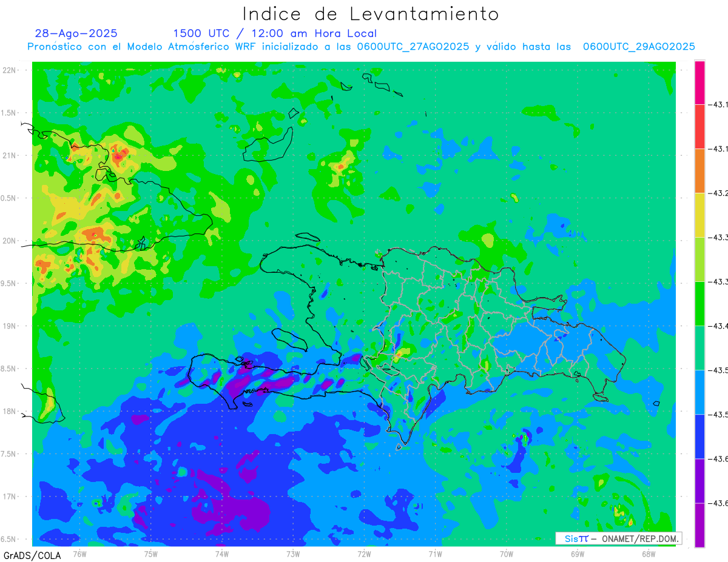The width and height of the screenshot is (728, 562).
Task: Click the date '28-Ago-2025'
Action: pyautogui.click(x=76, y=33)
